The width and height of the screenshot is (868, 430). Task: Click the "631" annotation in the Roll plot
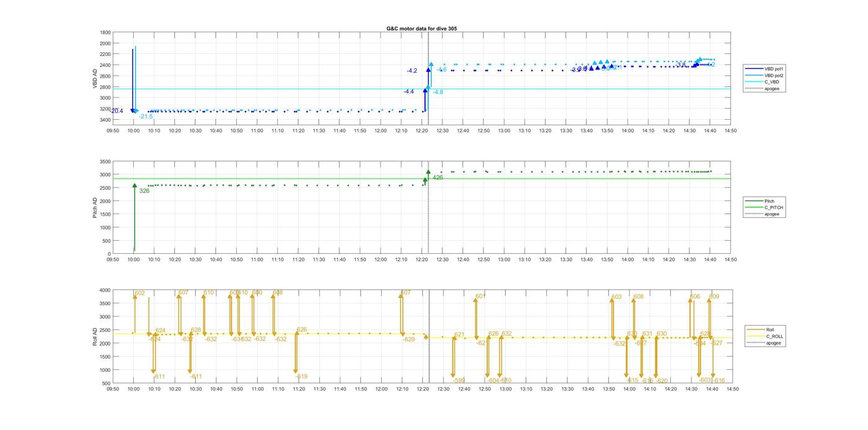647,334
